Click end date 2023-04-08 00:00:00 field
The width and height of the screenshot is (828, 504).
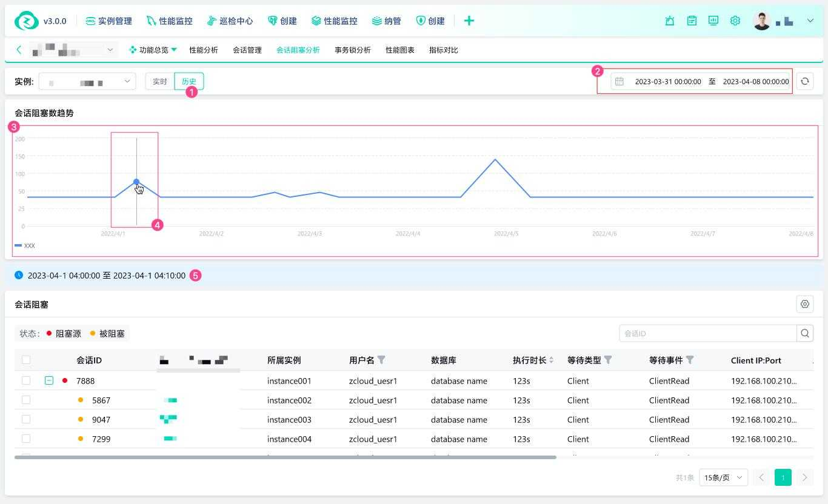[x=756, y=81]
